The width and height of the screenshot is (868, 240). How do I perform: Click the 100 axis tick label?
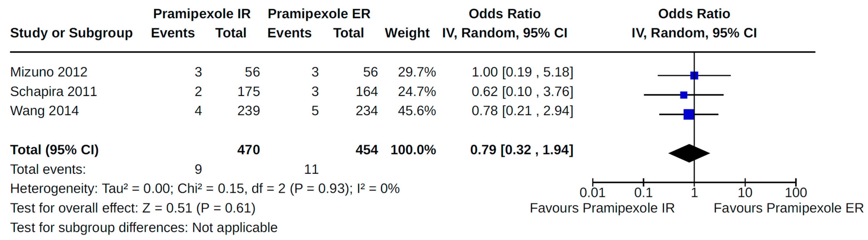click(x=795, y=193)
